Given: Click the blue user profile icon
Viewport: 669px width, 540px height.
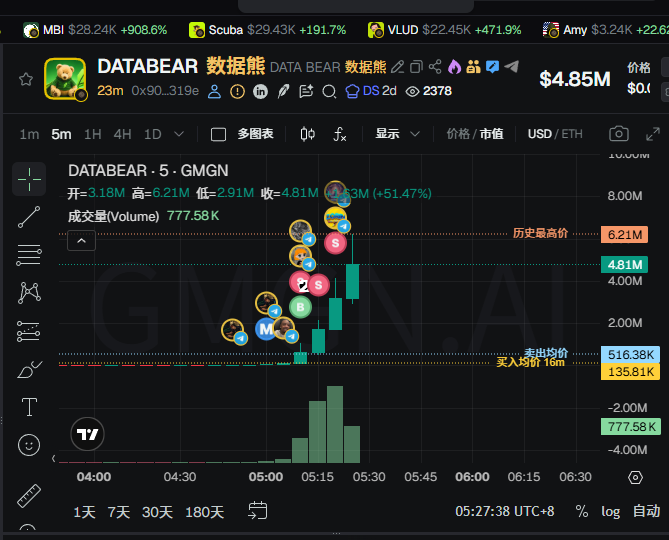Looking at the screenshot, I should tap(214, 91).
